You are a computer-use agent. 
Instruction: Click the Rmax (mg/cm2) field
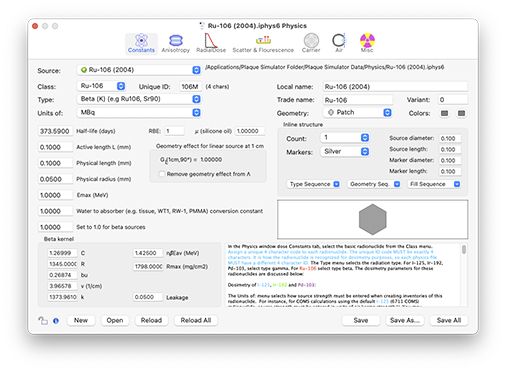click(148, 267)
